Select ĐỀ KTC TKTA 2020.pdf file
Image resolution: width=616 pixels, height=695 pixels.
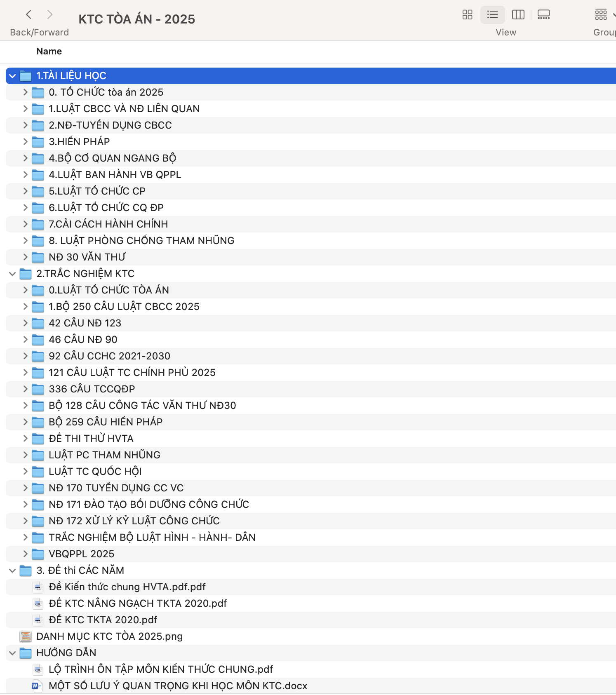click(x=103, y=620)
